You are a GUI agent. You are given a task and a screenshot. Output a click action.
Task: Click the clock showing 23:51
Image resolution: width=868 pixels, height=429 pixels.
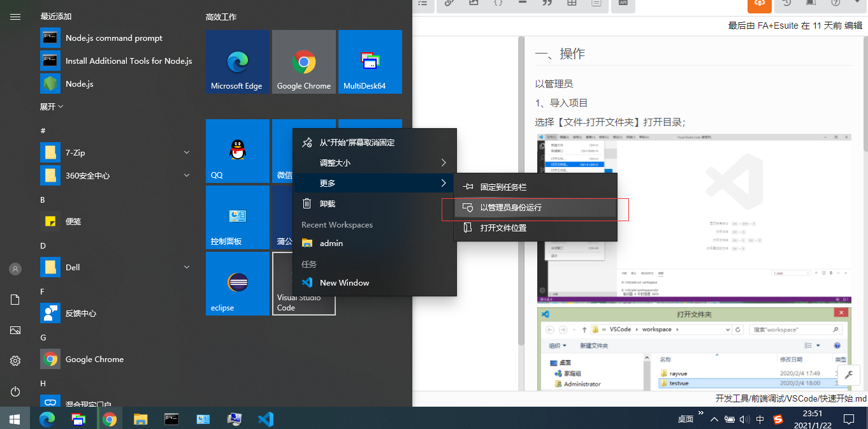[x=811, y=419]
